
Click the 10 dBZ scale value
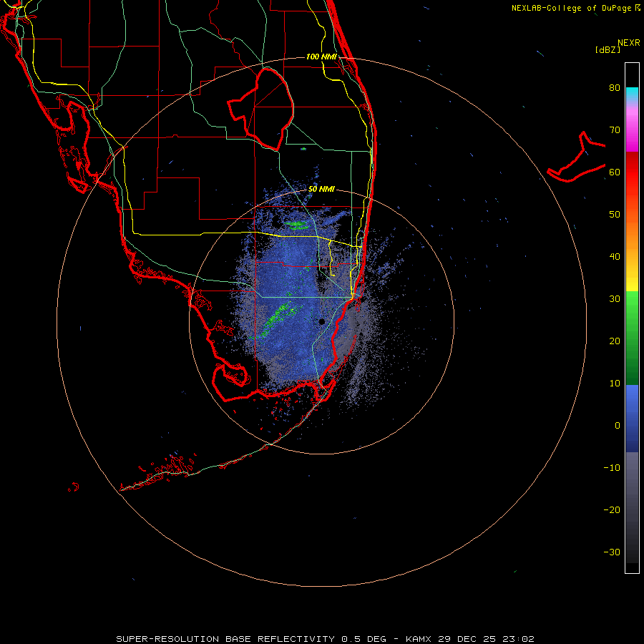615,384
